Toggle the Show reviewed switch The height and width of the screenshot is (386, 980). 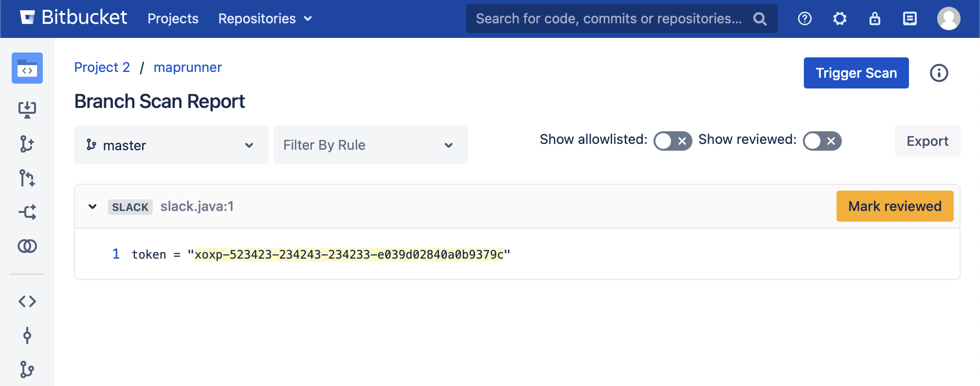point(822,141)
